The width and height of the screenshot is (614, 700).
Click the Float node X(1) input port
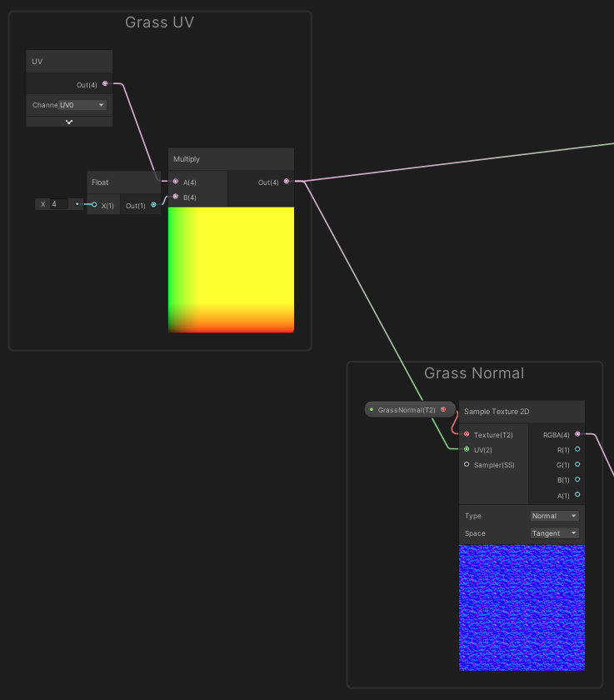click(94, 204)
